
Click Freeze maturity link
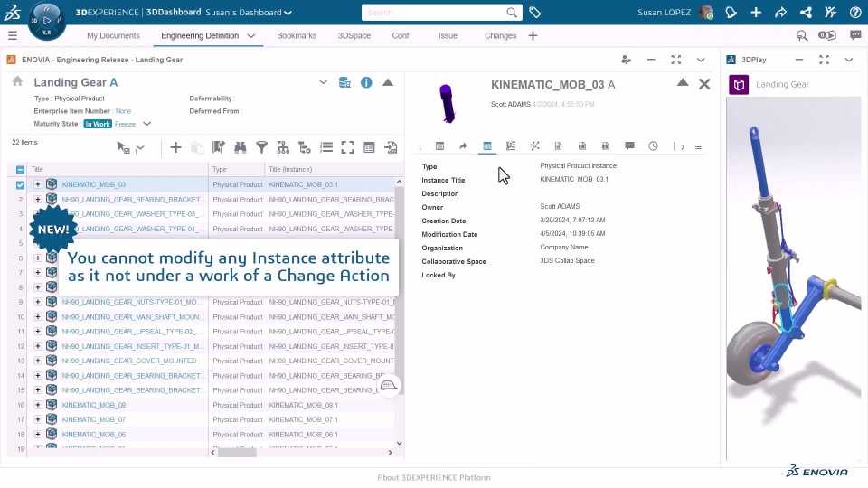click(x=125, y=124)
